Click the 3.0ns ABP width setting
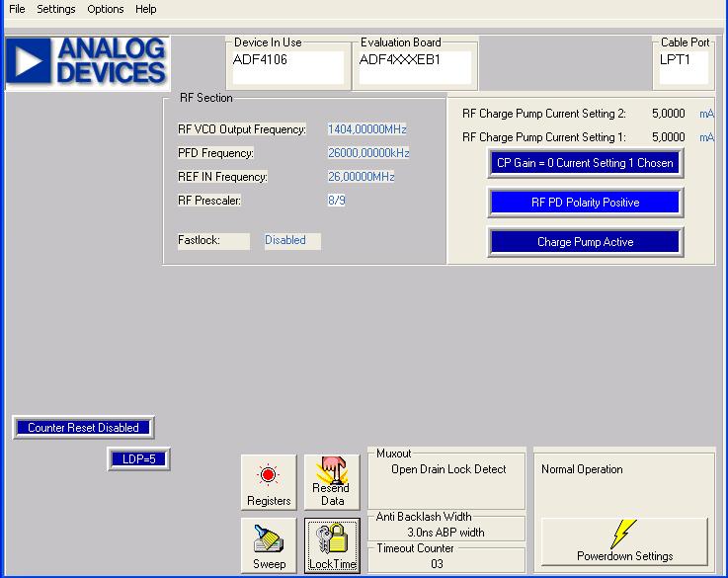 (x=445, y=532)
